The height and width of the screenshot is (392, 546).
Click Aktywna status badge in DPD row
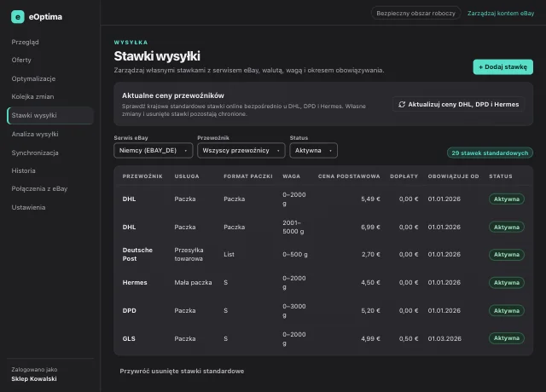(x=506, y=310)
